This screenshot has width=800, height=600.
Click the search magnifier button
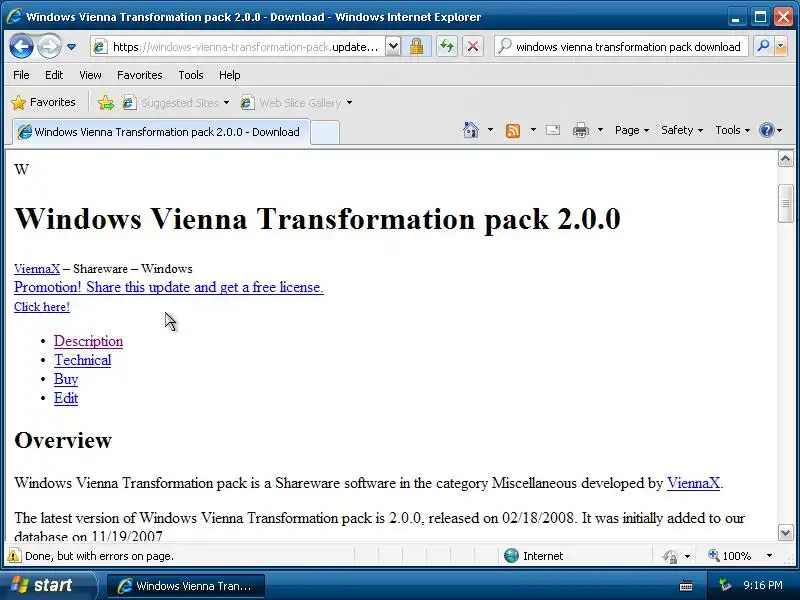click(763, 46)
